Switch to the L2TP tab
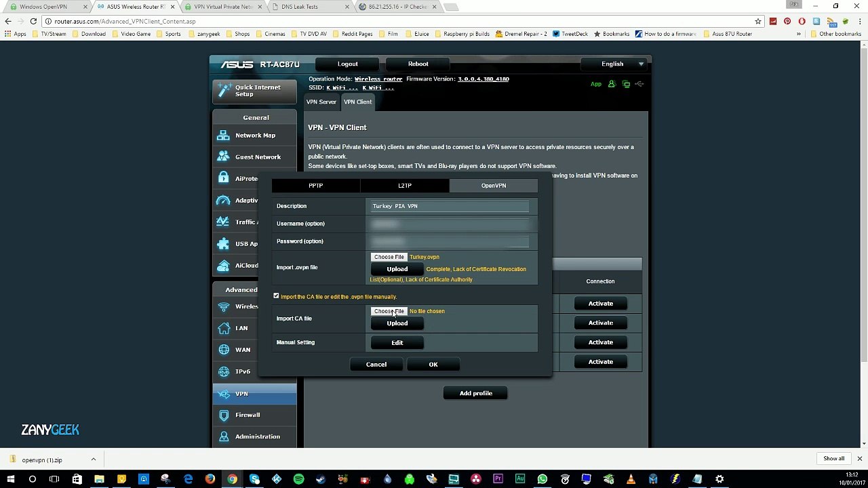 [x=404, y=185]
